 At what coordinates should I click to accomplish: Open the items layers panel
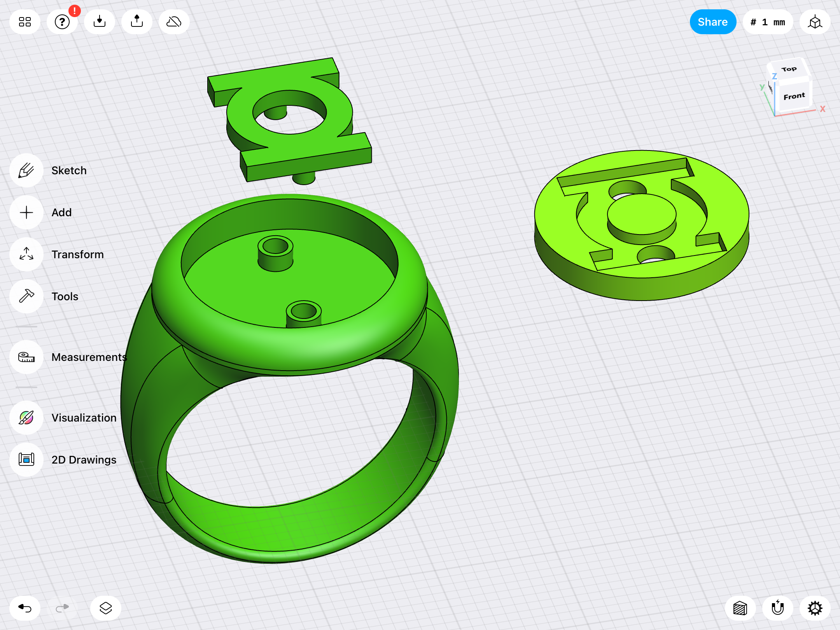106,608
